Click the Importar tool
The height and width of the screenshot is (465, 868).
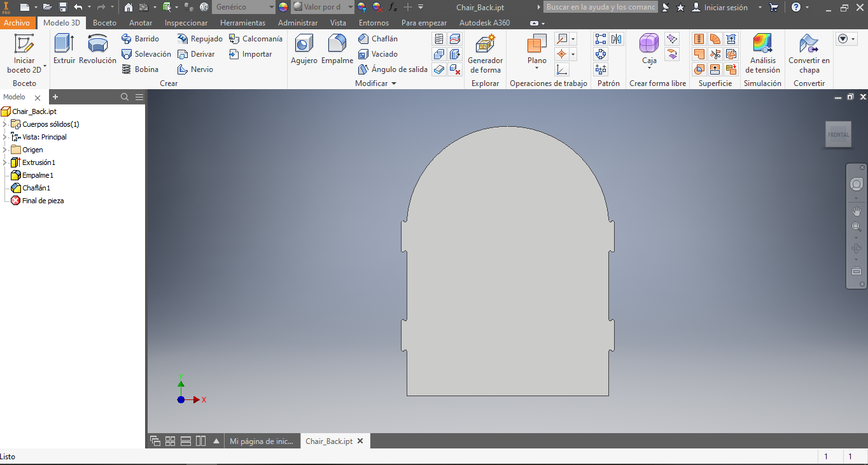coord(250,54)
